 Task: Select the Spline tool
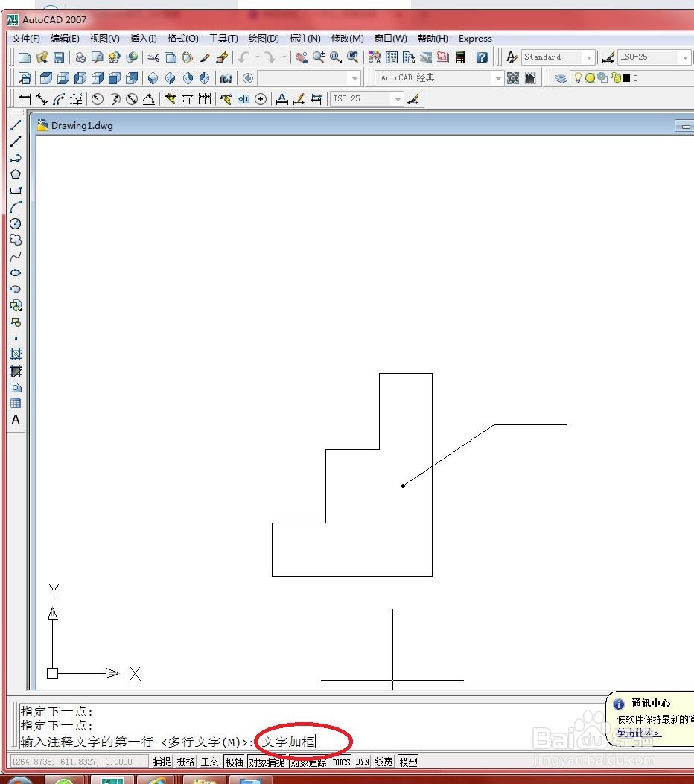pyautogui.click(x=16, y=257)
